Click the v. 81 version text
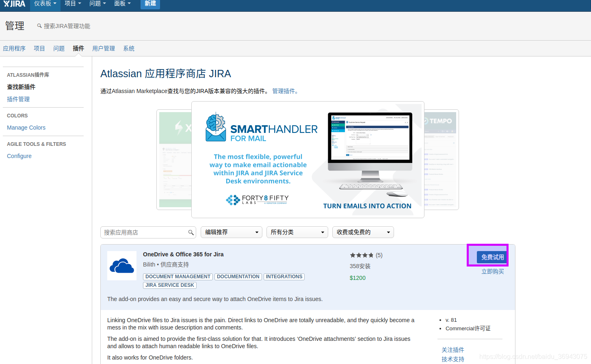Screen dimensions: 591x364 [x=451, y=320]
